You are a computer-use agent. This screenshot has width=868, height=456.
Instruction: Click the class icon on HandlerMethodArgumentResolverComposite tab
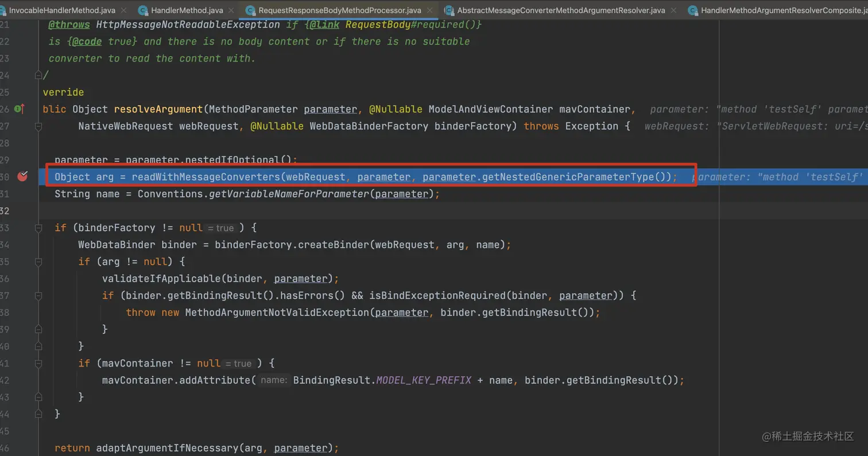[693, 10]
